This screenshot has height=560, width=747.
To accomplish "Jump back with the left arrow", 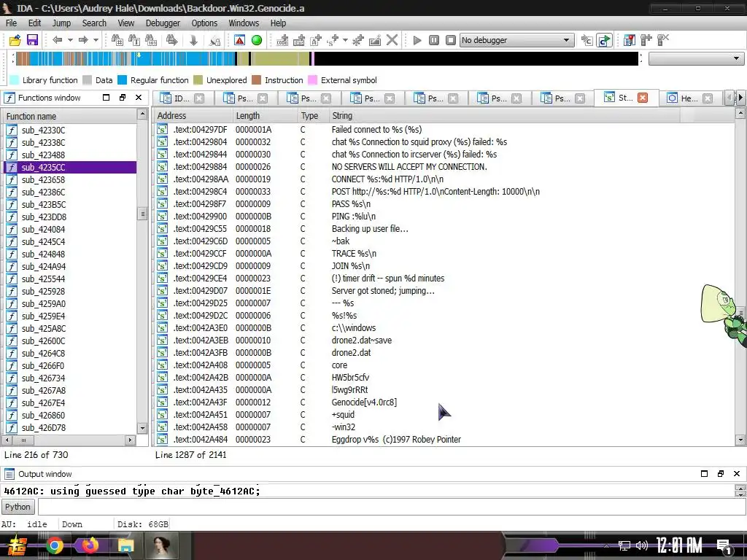I will pos(58,40).
